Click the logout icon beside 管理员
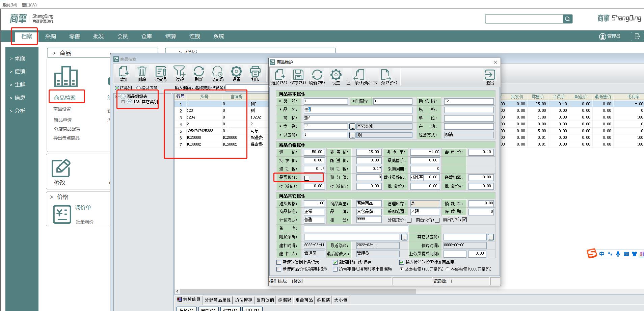This screenshot has height=311, width=644. pos(637,36)
